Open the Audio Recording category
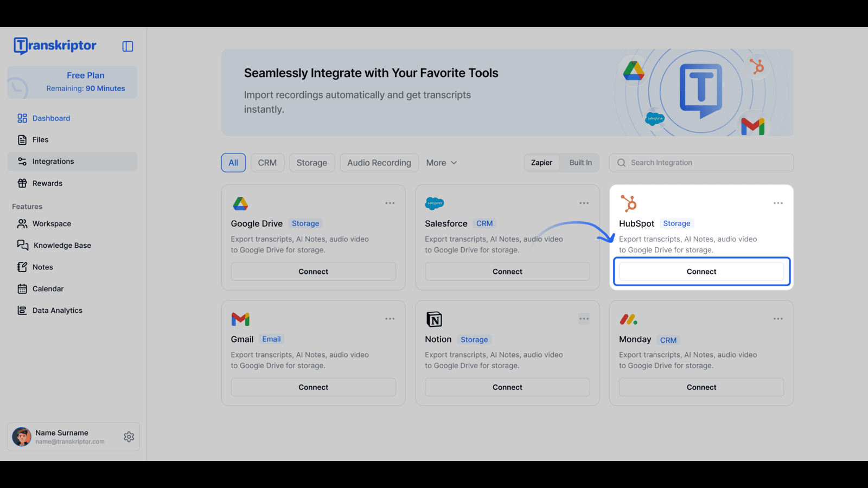The height and width of the screenshot is (488, 868). click(379, 162)
